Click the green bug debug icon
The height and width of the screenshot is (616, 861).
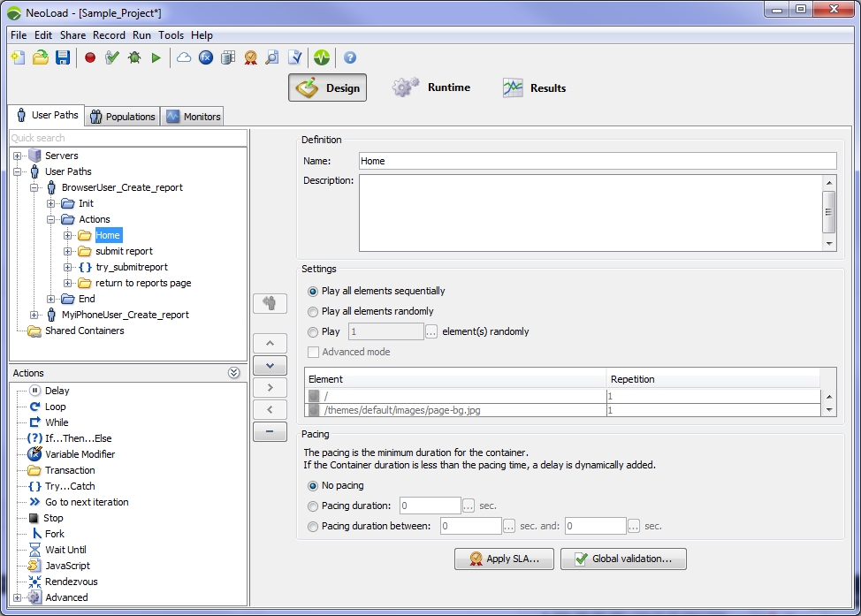[x=134, y=57]
